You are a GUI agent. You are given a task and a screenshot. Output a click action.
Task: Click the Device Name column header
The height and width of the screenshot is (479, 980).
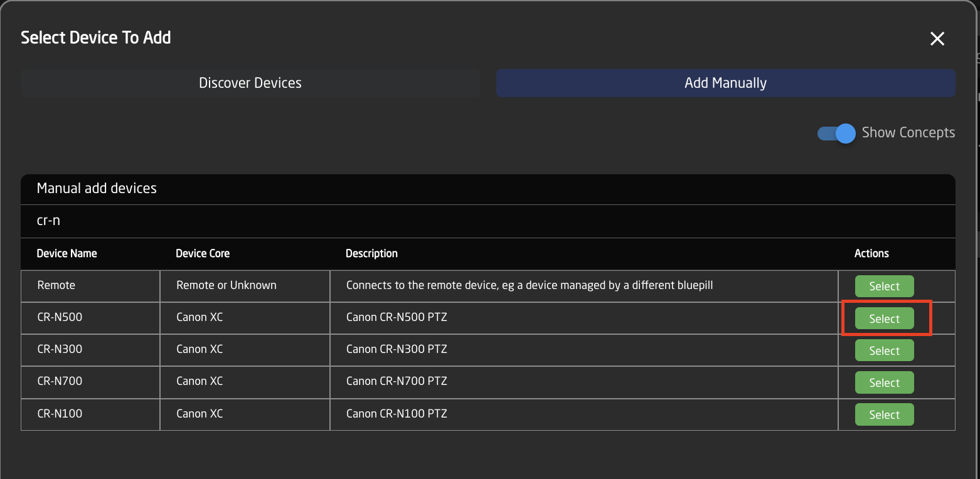[67, 253]
